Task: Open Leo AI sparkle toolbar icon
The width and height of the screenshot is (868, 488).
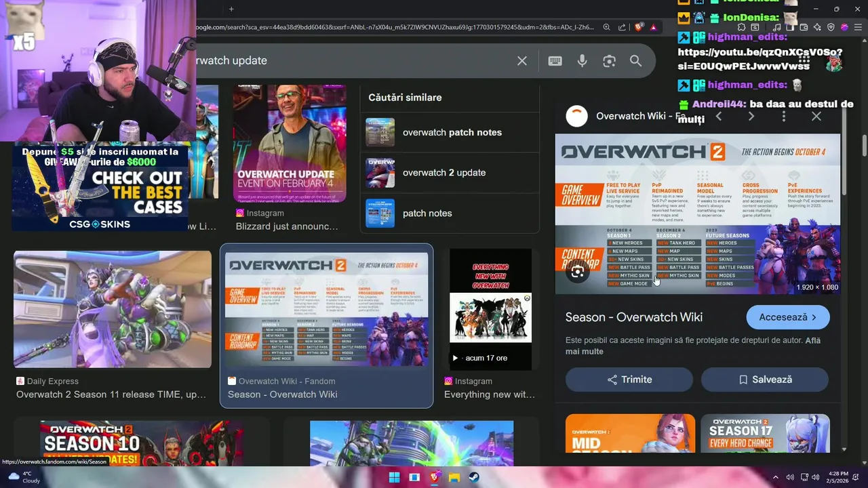Action: [818, 27]
